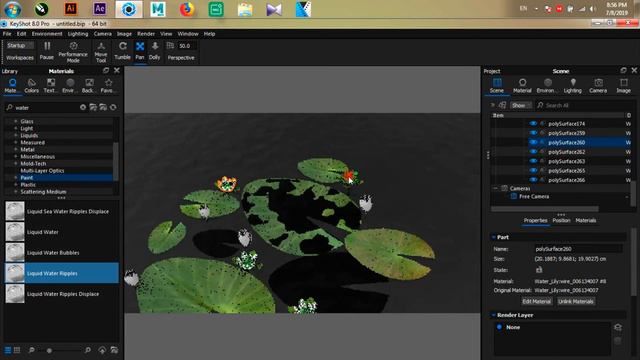Open the Environment menu

click(x=47, y=34)
